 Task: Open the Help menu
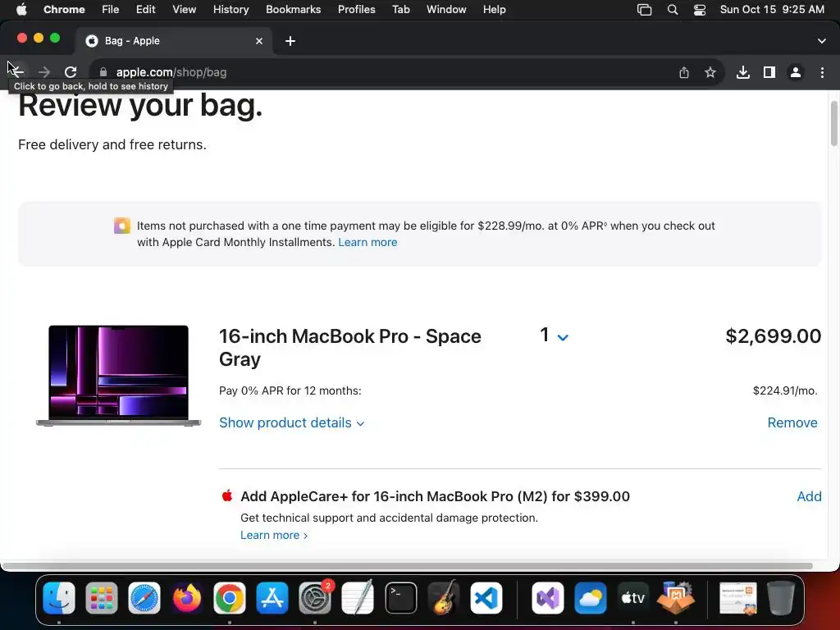click(494, 9)
